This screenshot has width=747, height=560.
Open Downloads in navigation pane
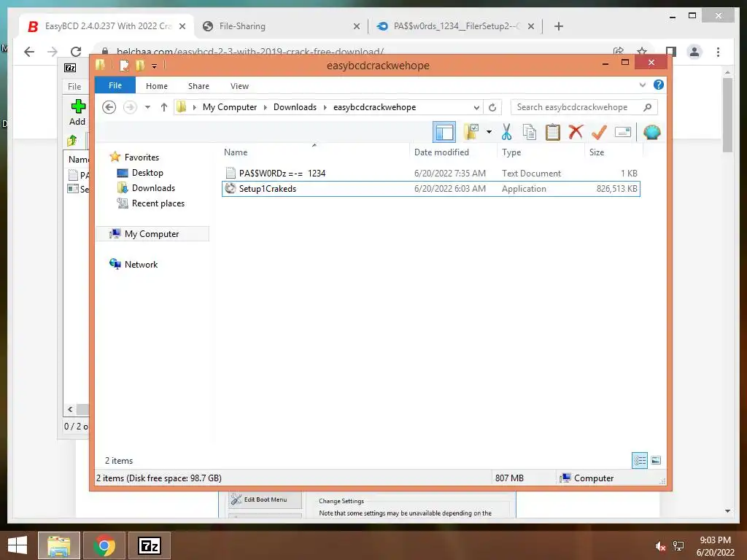pyautogui.click(x=153, y=187)
